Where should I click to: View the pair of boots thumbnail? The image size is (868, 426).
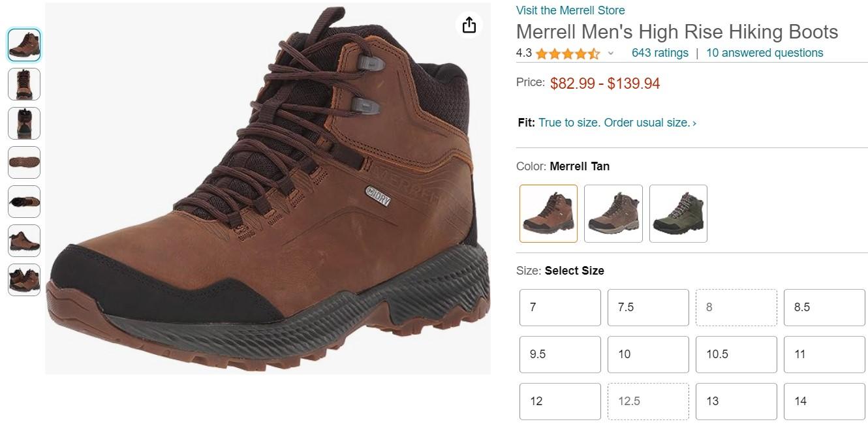24,280
